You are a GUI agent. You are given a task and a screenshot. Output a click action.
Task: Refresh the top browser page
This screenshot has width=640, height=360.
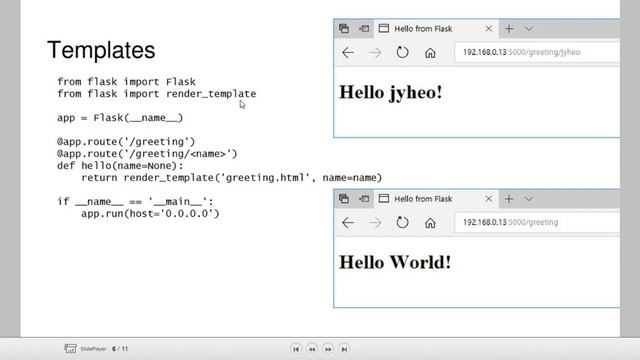tap(402, 52)
